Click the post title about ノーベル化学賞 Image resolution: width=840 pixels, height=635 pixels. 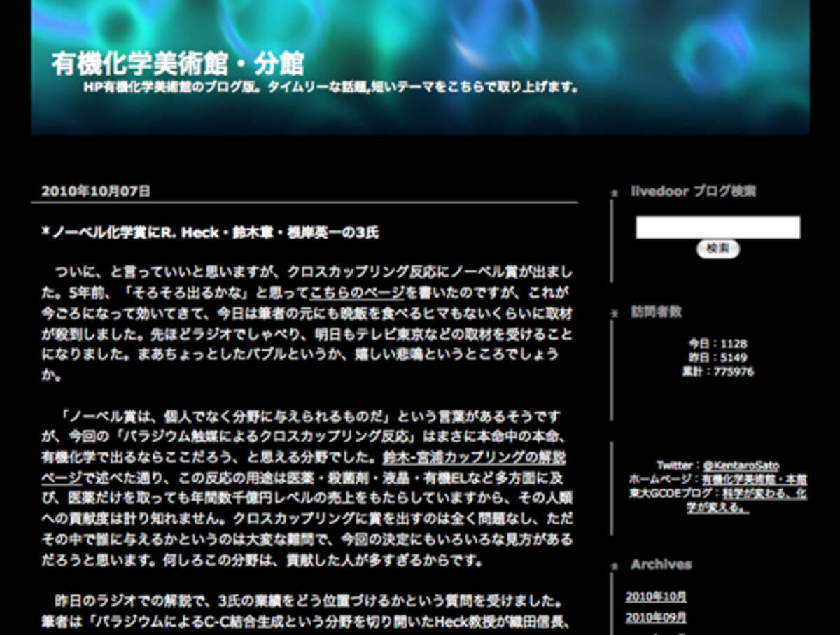tap(210, 233)
